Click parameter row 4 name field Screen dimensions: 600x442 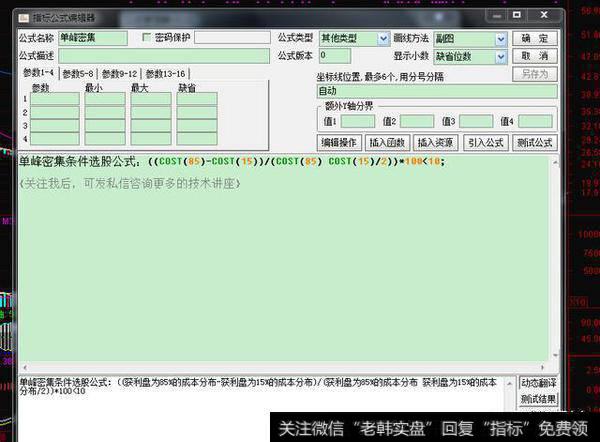point(55,139)
